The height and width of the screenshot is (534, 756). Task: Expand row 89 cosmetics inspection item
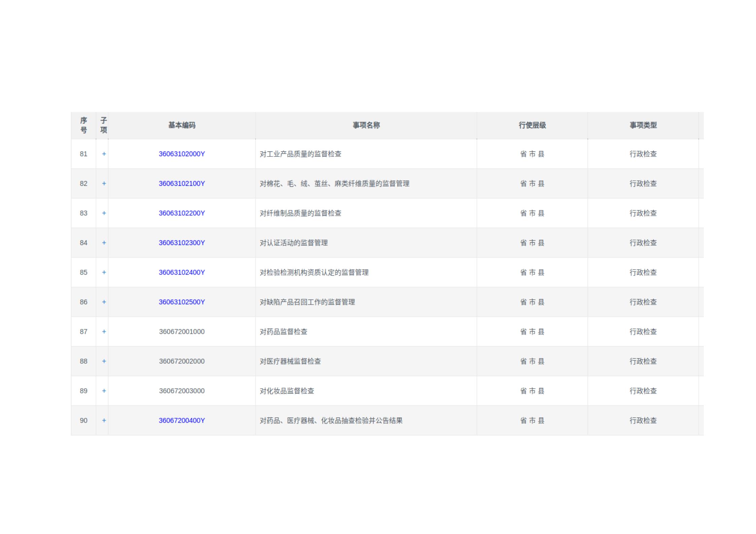point(104,391)
